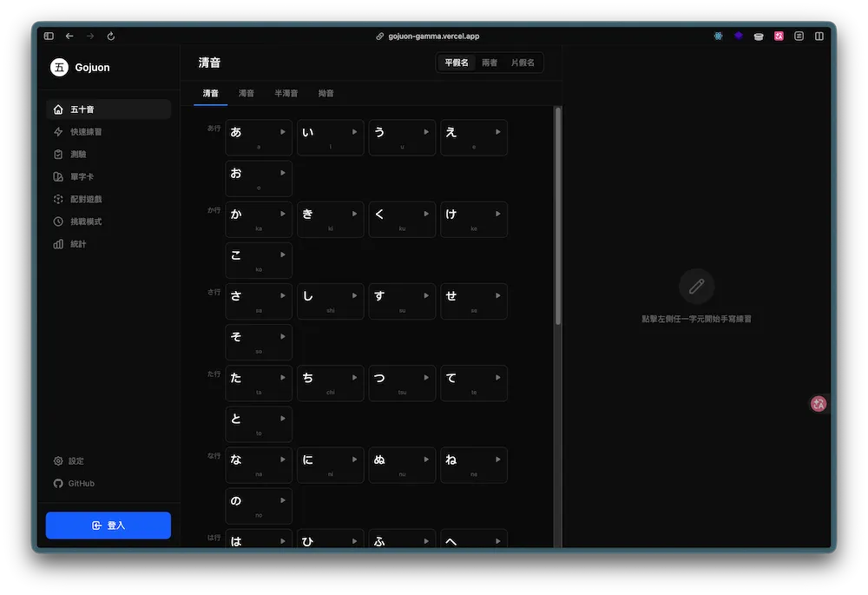The height and width of the screenshot is (595, 868).
Task: Open 挑戰模式 challenge mode
Action: (x=86, y=221)
